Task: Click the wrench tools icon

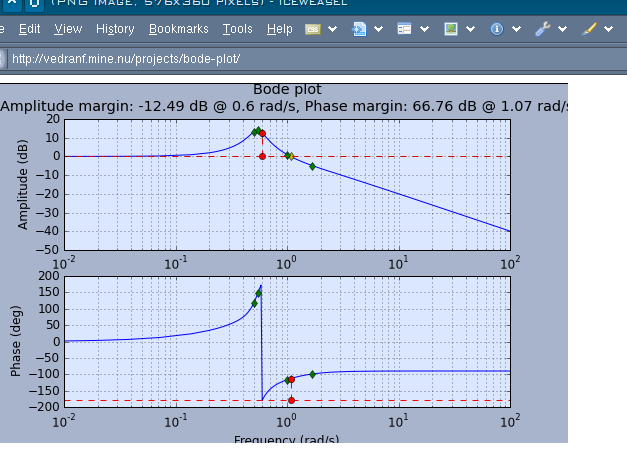Action: 543,29
